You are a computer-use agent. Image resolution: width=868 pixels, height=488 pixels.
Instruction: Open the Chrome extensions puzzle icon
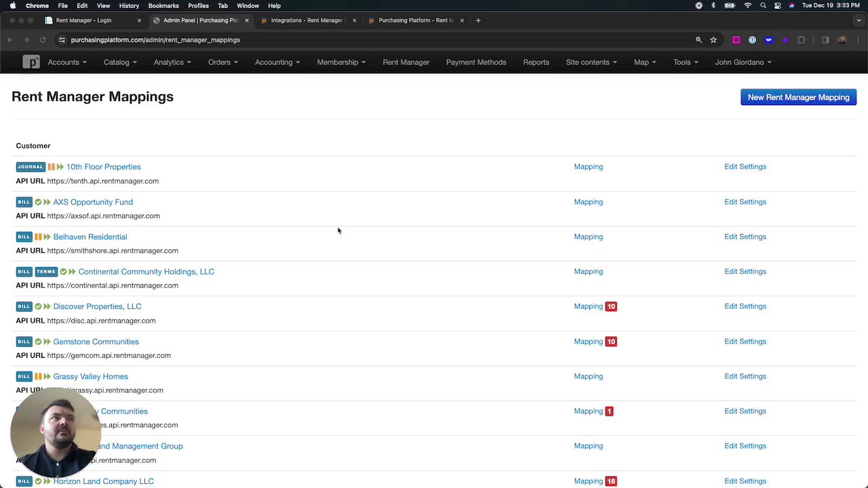(802, 40)
